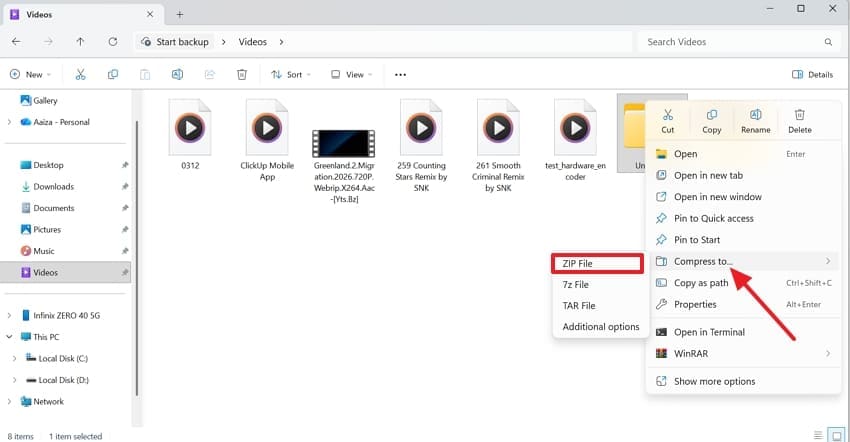Go up one folder level

[80, 42]
